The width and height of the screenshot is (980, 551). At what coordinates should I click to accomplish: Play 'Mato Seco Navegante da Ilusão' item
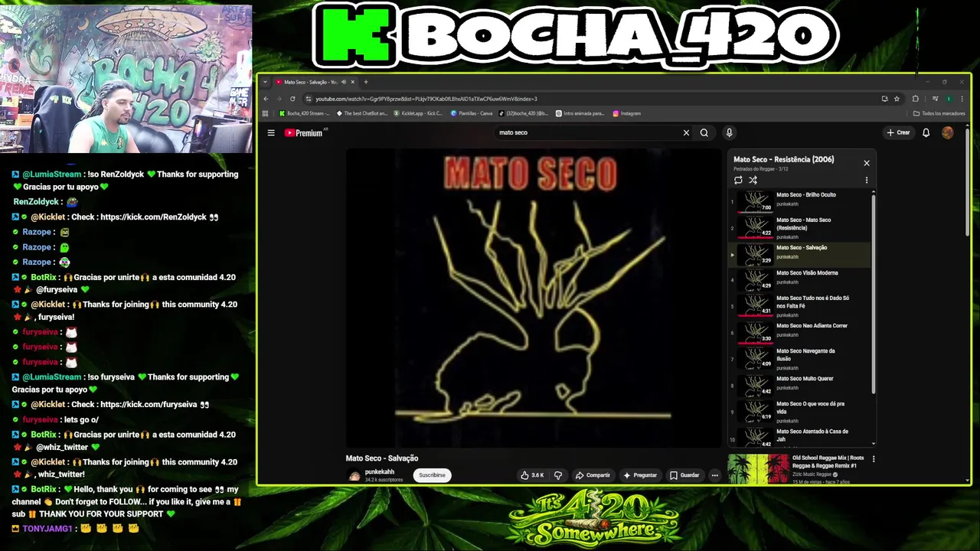[x=799, y=359]
